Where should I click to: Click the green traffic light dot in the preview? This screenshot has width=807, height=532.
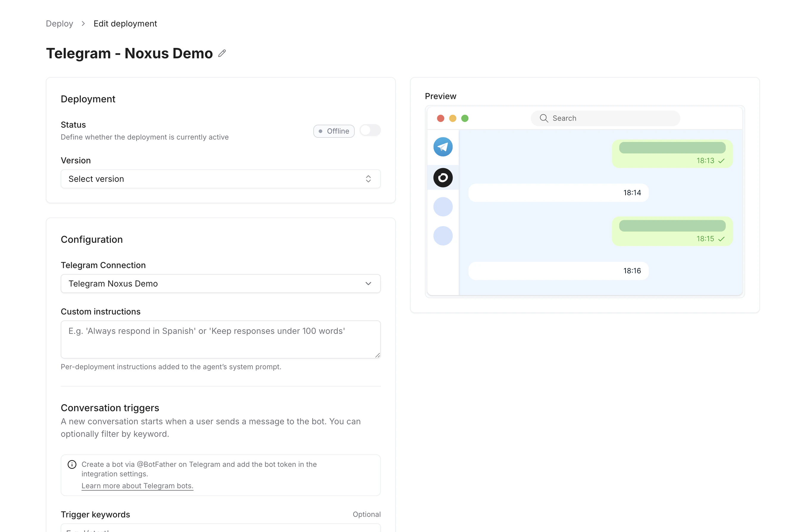coord(465,118)
